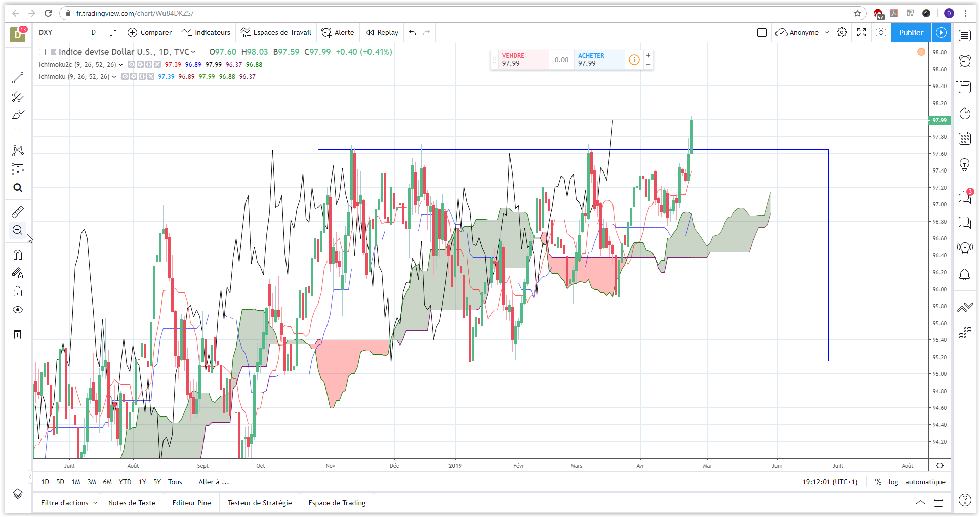This screenshot has width=980, height=517.
Task: Open the Anonyme layout dropdown
Action: pyautogui.click(x=802, y=32)
